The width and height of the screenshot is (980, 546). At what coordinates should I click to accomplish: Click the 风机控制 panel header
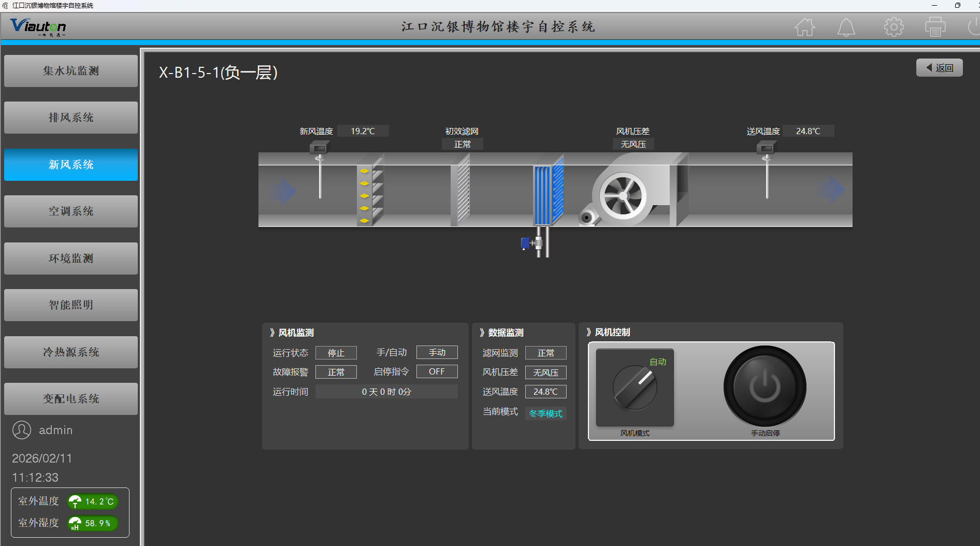[x=609, y=332]
